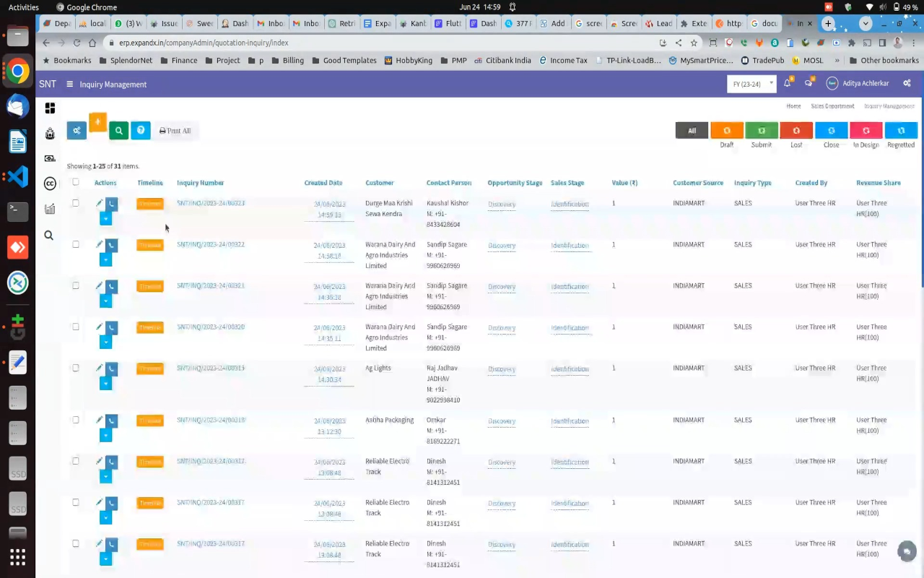Toggle the hamburger menu beside Inquiry Management
Screen dimensions: 924x578
click(70, 85)
